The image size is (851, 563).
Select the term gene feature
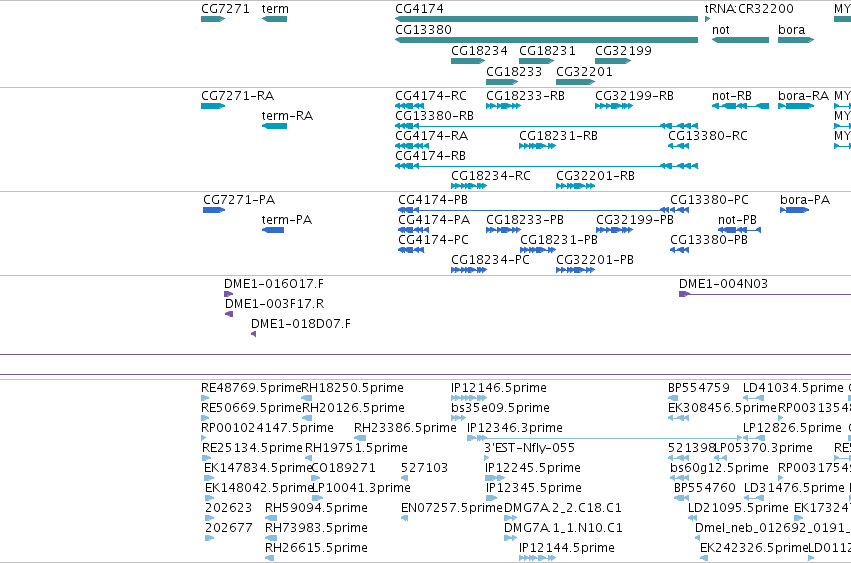pyautogui.click(x=274, y=19)
